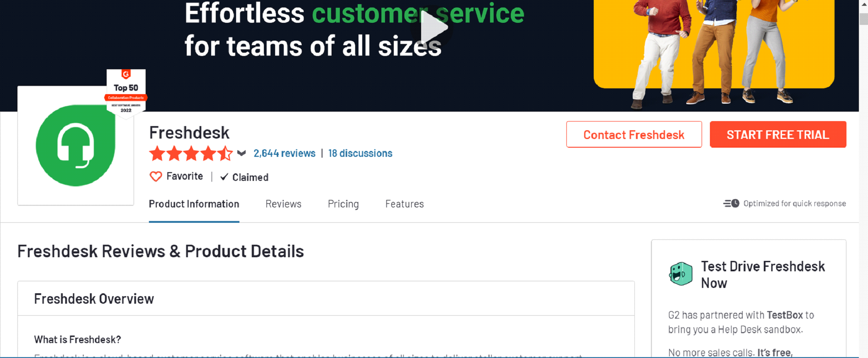Image resolution: width=868 pixels, height=358 pixels.
Task: Switch to the Reviews tab
Action: click(x=283, y=204)
